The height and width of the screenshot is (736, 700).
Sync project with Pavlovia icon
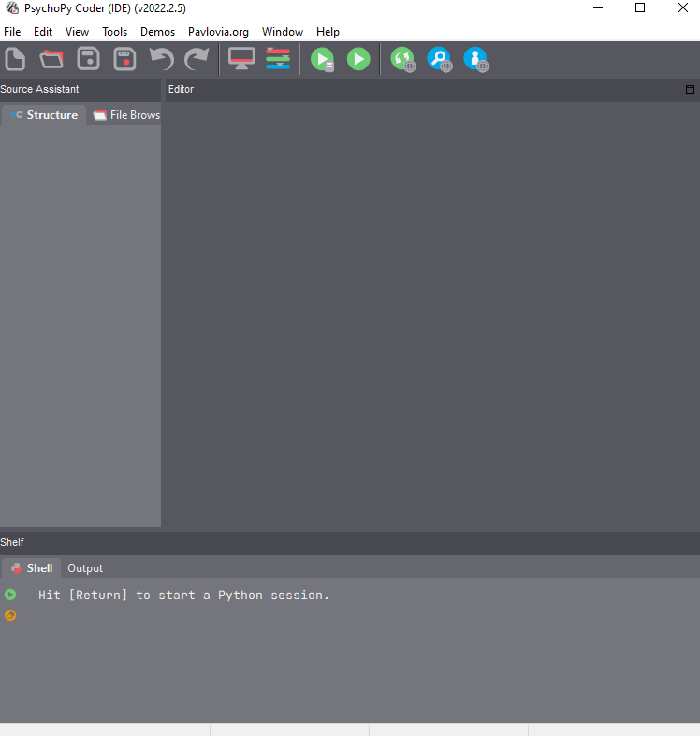tap(403, 59)
